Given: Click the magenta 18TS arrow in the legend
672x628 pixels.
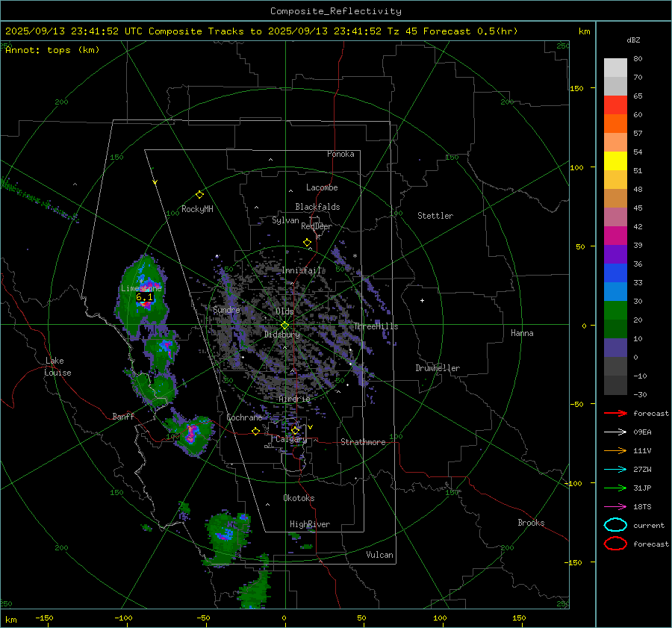Looking at the screenshot, I should click(615, 507).
